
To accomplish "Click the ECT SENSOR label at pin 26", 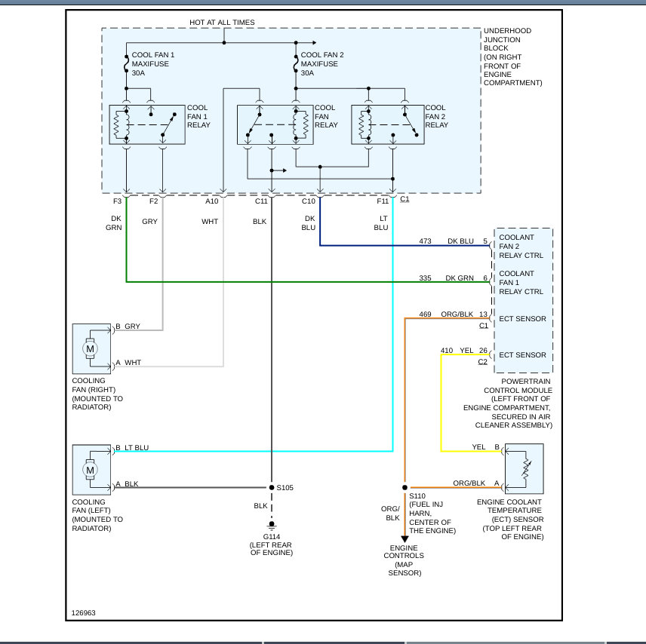I will tap(522, 355).
